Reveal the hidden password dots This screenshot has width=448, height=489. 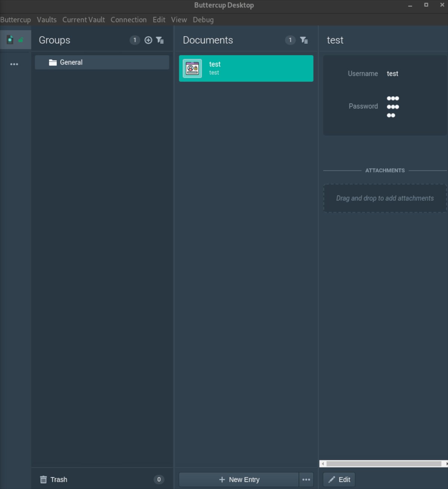pos(393,107)
